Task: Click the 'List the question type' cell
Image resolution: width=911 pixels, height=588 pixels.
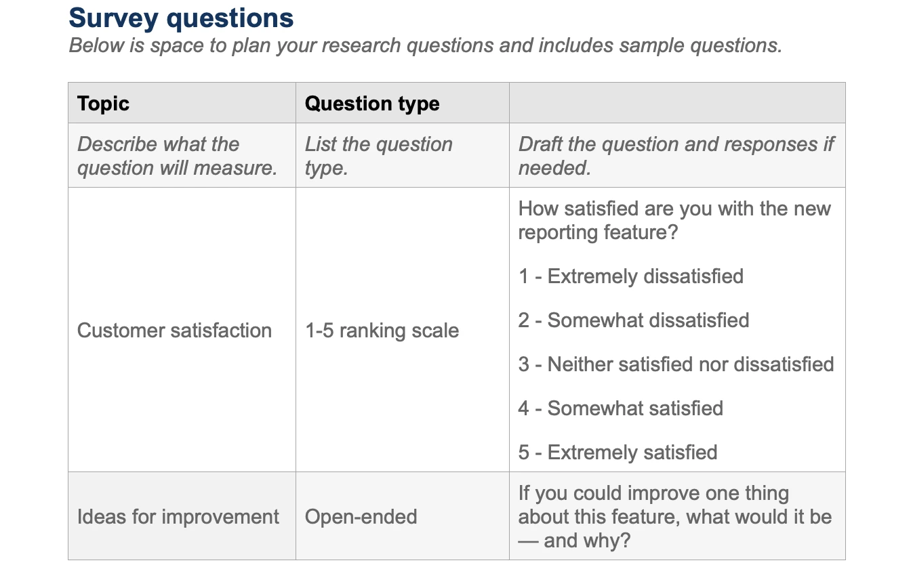Action: tap(402, 155)
